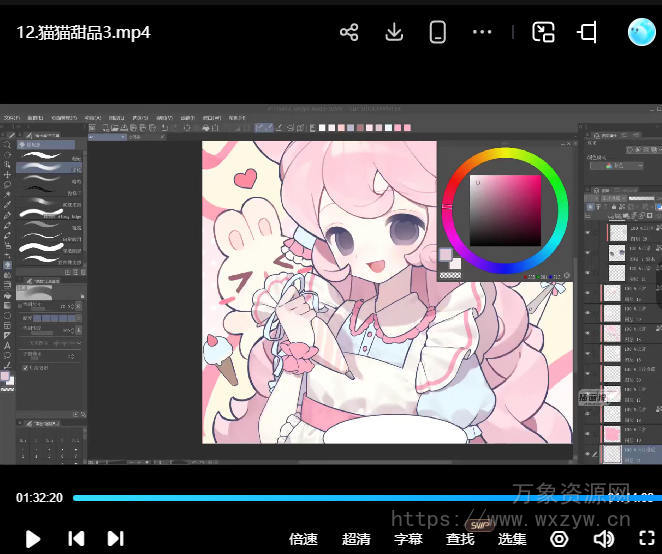This screenshot has width=662, height=554.
Task: Open the 选集 episode list
Action: point(512,539)
